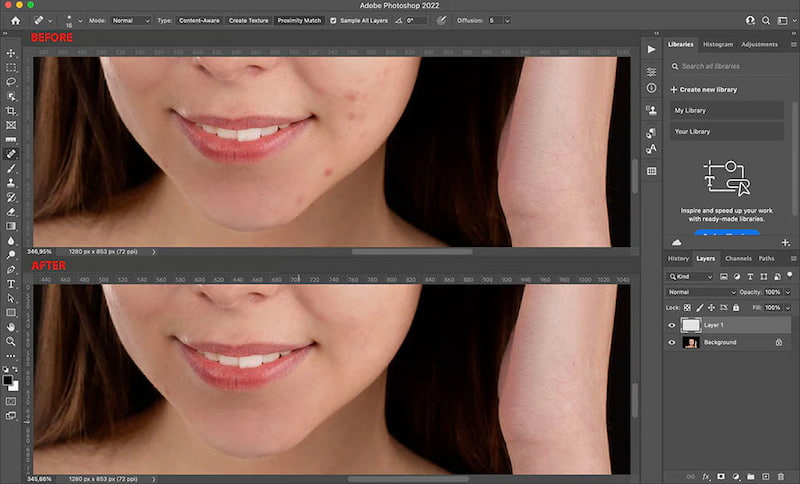Hide Layer 1 using its eye icon
Image resolution: width=800 pixels, height=484 pixels.
coord(671,325)
